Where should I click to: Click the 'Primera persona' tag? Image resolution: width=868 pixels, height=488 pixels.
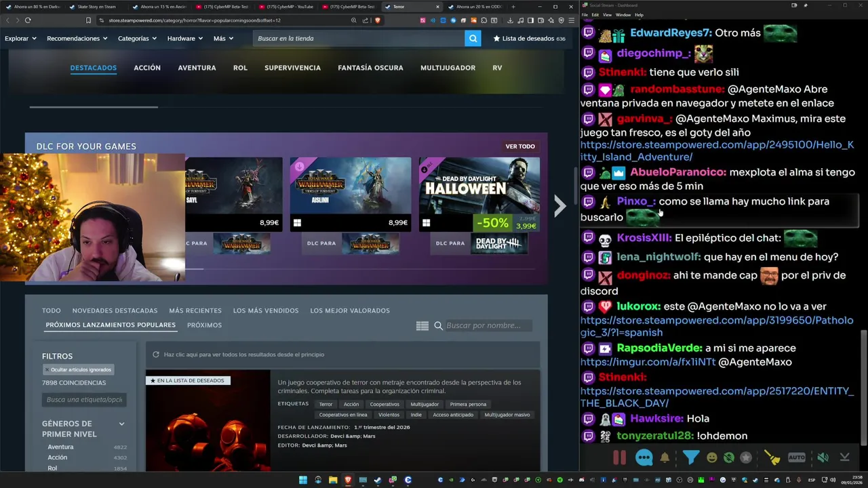pos(468,405)
